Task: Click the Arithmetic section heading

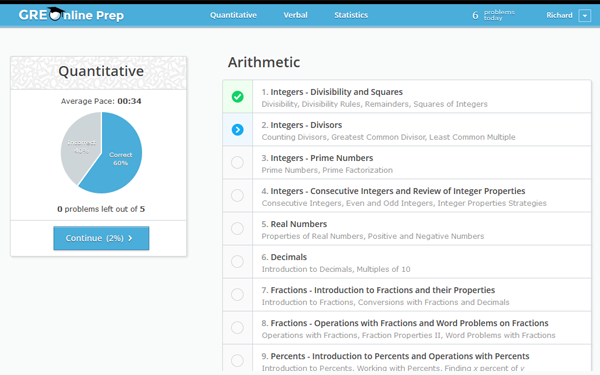Action: click(x=264, y=62)
